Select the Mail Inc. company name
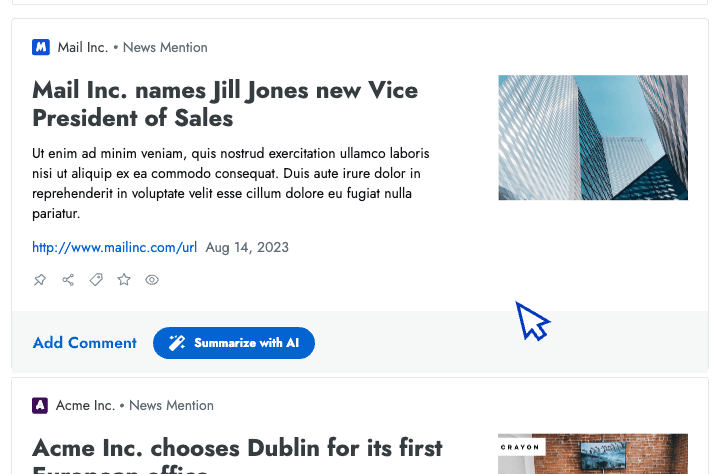This screenshot has height=474, width=720. (82, 47)
